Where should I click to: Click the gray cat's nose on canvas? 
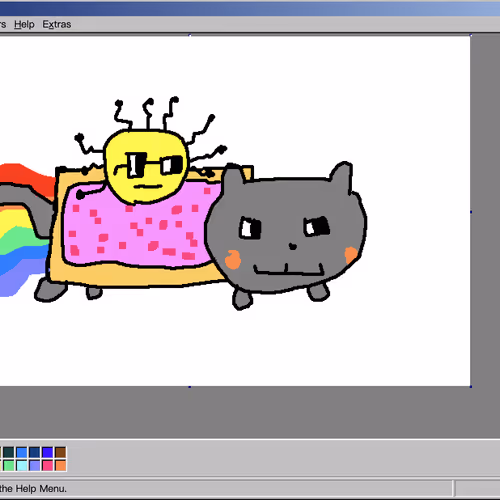click(292, 246)
